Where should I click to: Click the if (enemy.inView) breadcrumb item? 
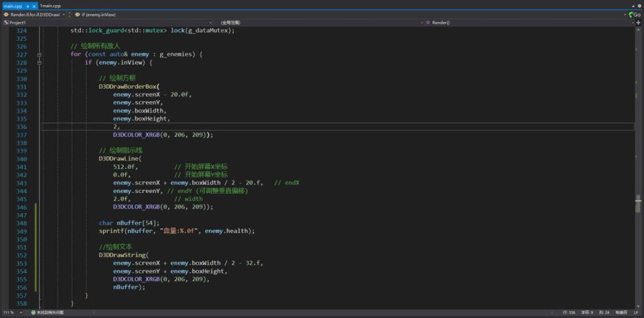coord(97,14)
